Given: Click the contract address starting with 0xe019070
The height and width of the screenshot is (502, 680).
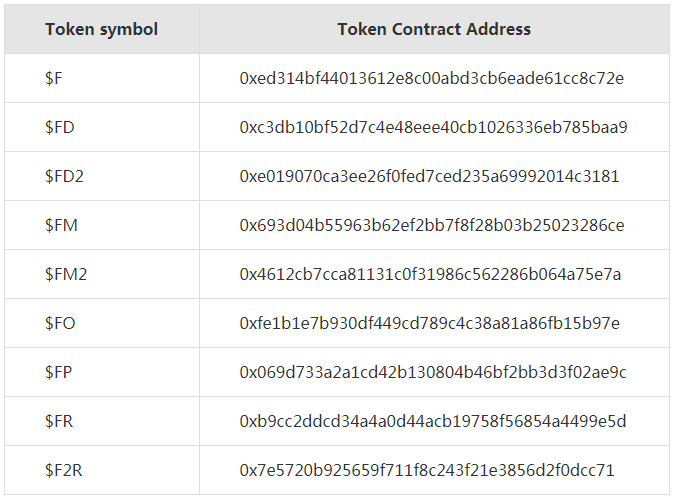Looking at the screenshot, I should coord(429,176).
